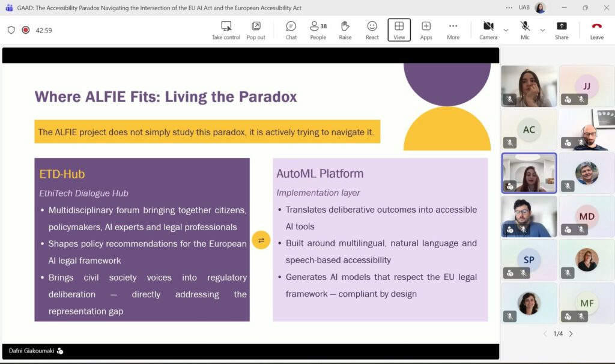
Task: Click the muted mic icon on SP tile
Action: pos(523,273)
